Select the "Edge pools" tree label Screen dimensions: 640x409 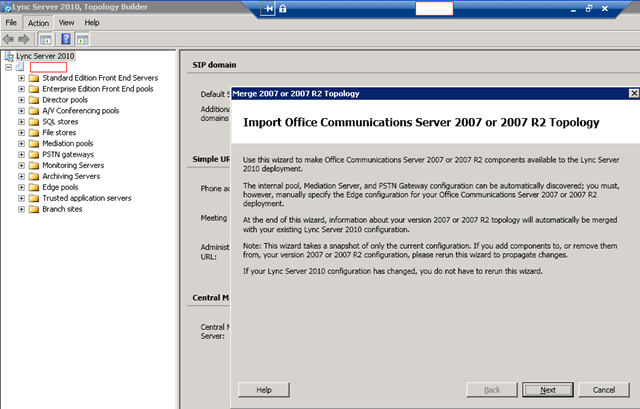60,187
